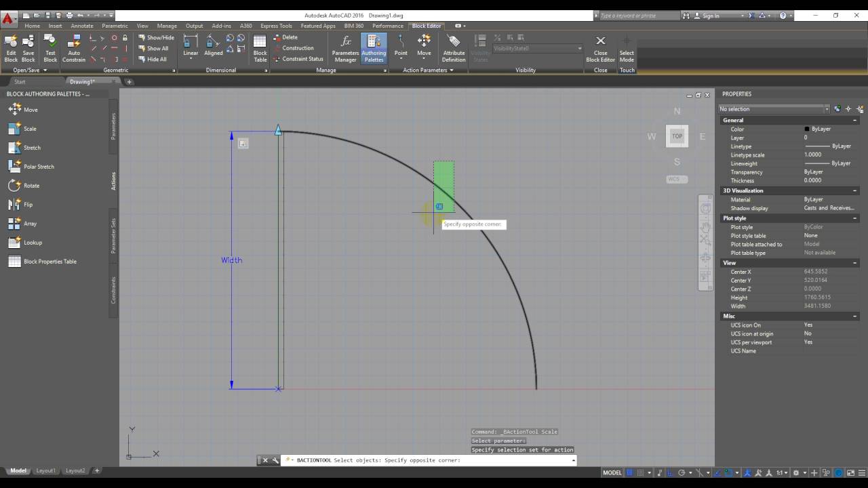The width and height of the screenshot is (868, 488).
Task: Select the Parameters palette side tab
Action: (x=113, y=126)
